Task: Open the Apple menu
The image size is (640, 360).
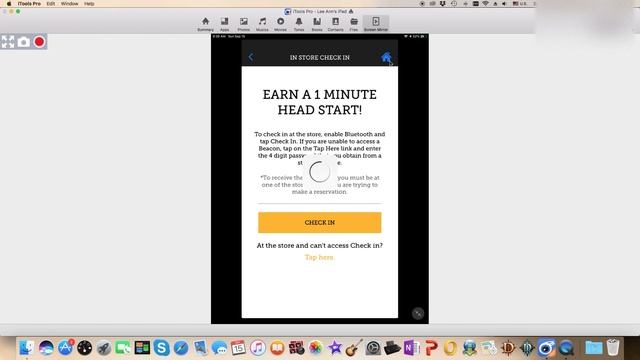Action: 9,4
